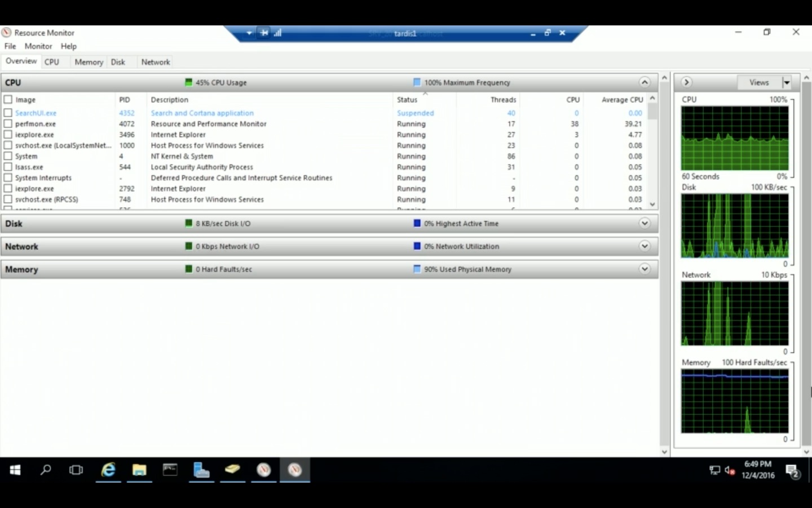Check the perfmon.exe checkbox to filter it
Screen dimensions: 812x508
click(x=8, y=124)
